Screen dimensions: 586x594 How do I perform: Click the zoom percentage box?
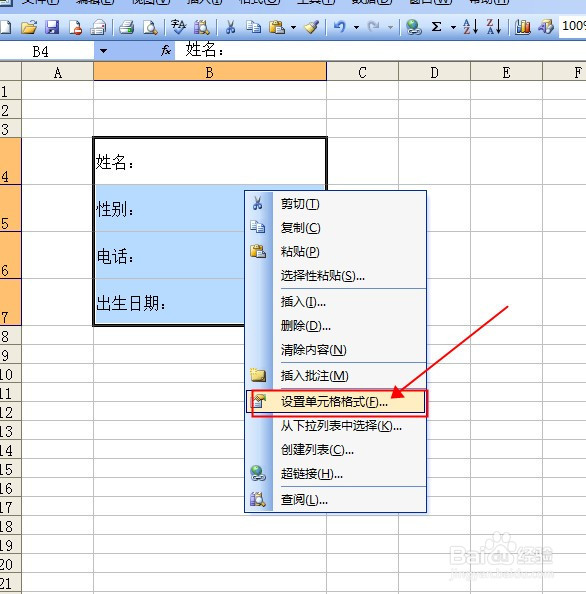pyautogui.click(x=573, y=27)
